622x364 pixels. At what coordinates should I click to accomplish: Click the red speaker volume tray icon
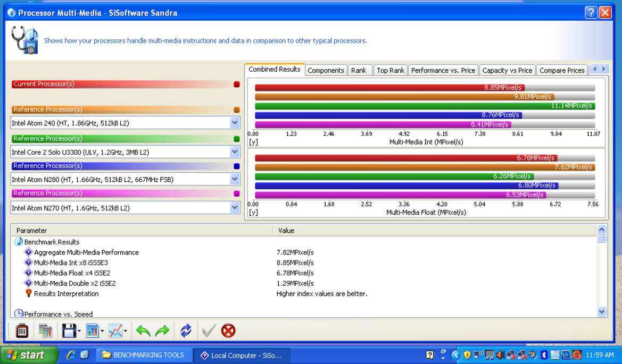coord(501,355)
